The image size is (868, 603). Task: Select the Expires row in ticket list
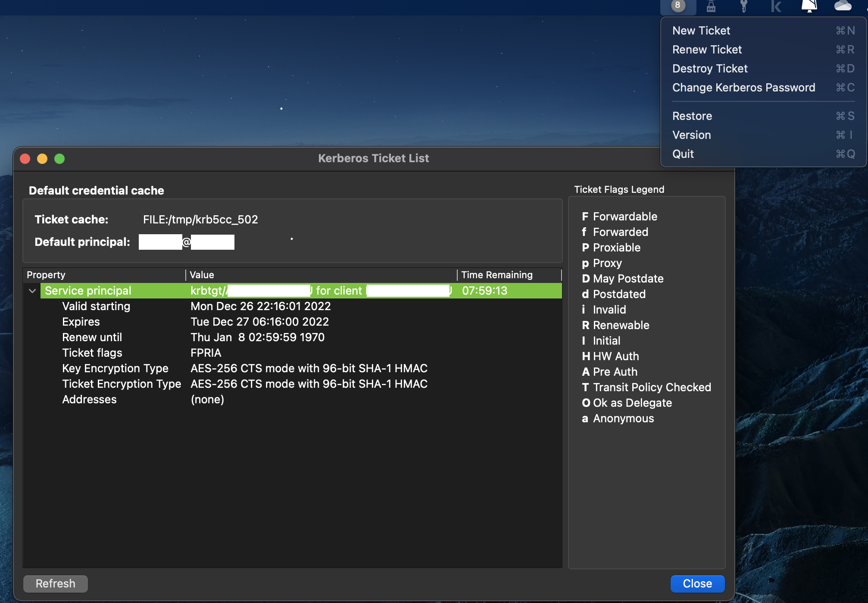(81, 322)
